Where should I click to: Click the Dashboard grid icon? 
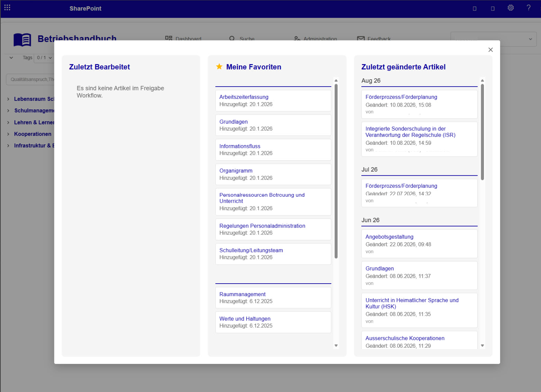[x=169, y=38]
